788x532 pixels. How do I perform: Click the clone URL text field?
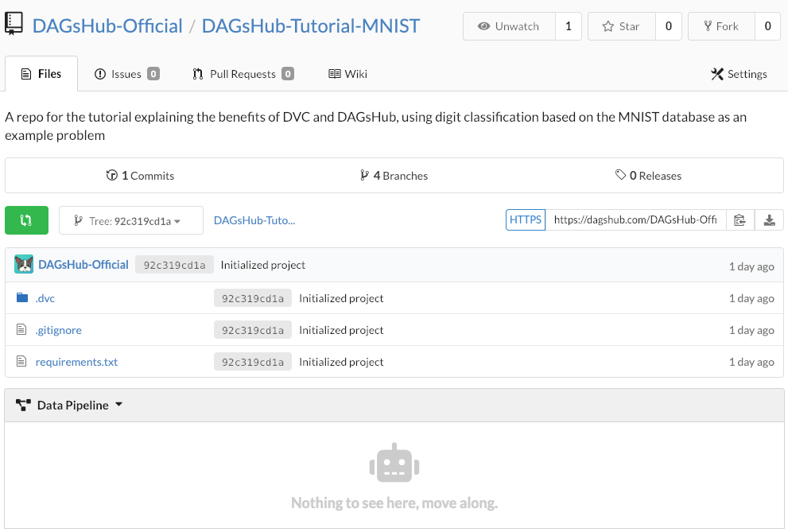click(x=635, y=220)
